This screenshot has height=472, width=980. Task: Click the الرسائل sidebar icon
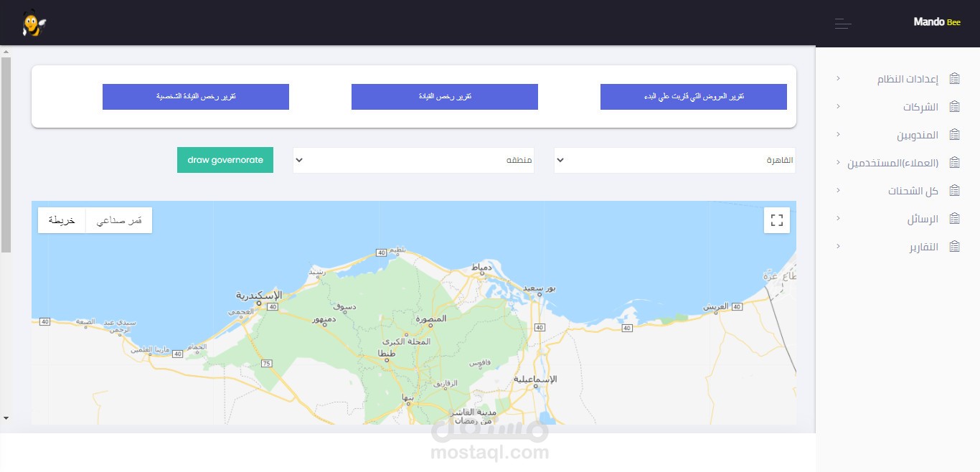click(x=954, y=218)
